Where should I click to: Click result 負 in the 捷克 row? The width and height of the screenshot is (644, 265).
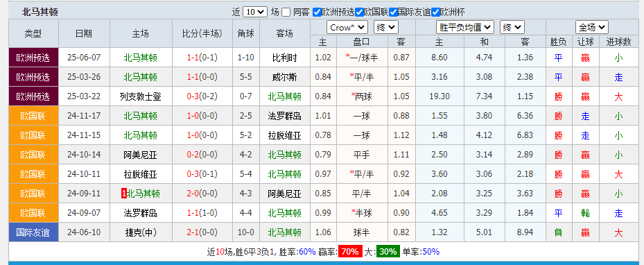click(559, 232)
